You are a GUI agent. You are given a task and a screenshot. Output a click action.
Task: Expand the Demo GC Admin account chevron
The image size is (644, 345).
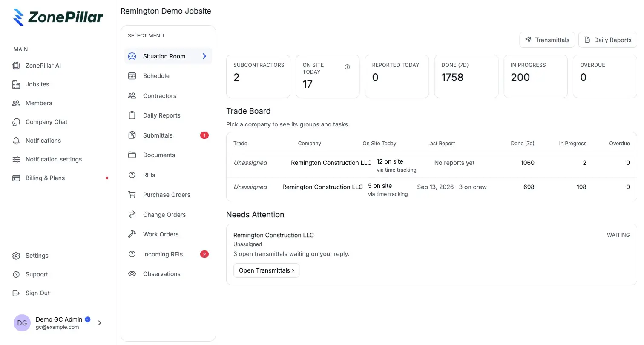(100, 323)
